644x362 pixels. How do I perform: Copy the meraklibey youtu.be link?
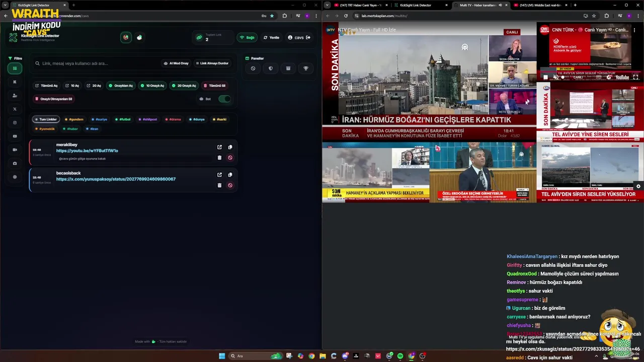tap(230, 147)
